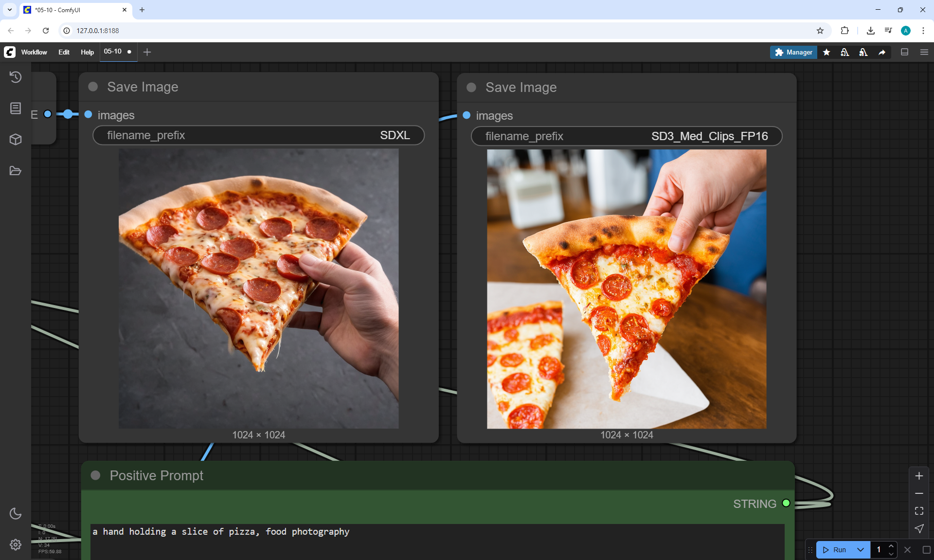Open the workflows folder sidebar icon

[16, 171]
